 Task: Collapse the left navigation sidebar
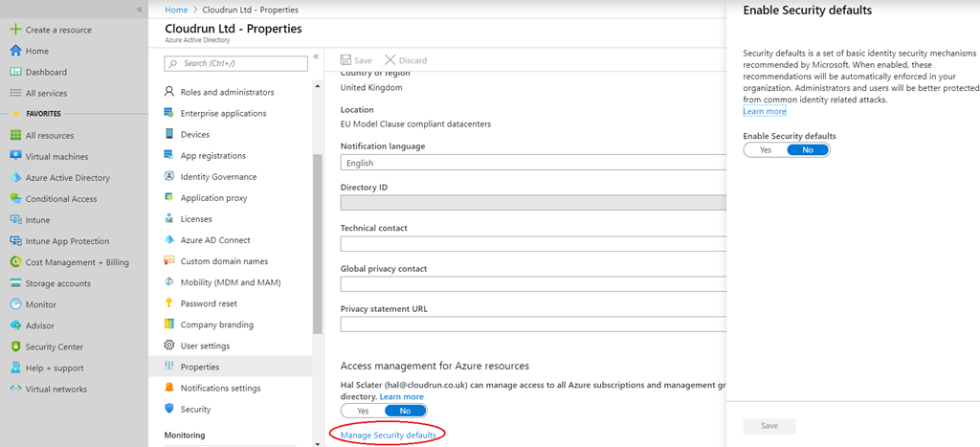coord(140,9)
